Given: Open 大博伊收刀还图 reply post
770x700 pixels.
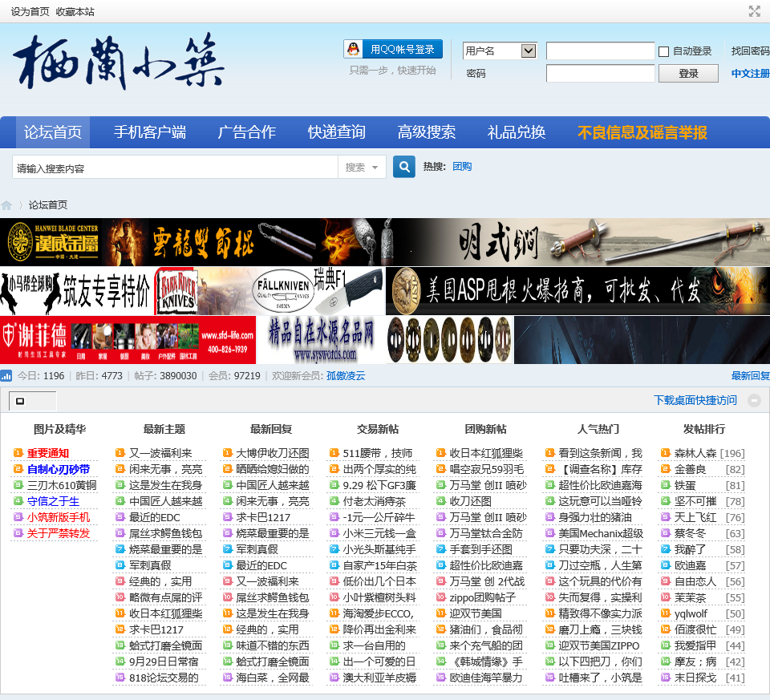Looking at the screenshot, I should pyautogui.click(x=273, y=453).
